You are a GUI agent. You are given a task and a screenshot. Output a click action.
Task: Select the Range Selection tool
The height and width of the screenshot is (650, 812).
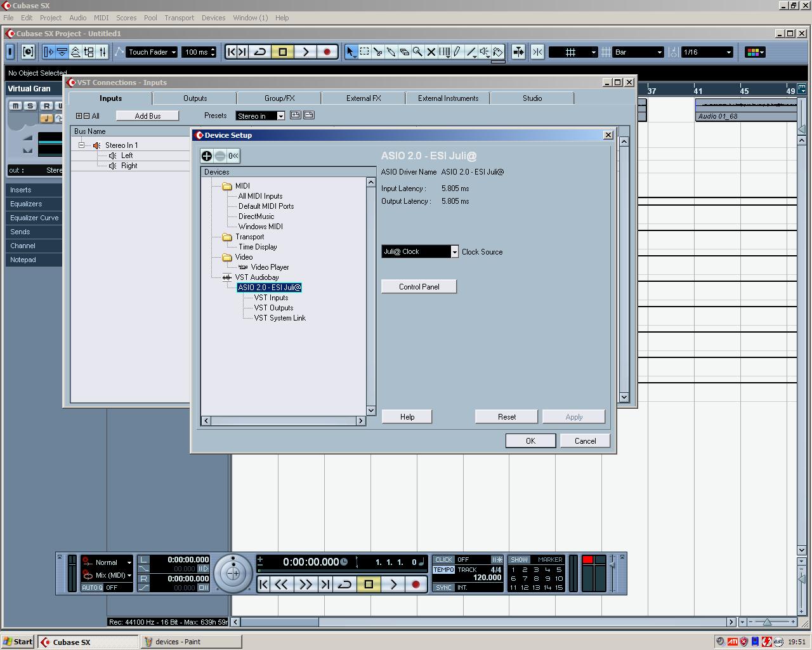click(365, 52)
